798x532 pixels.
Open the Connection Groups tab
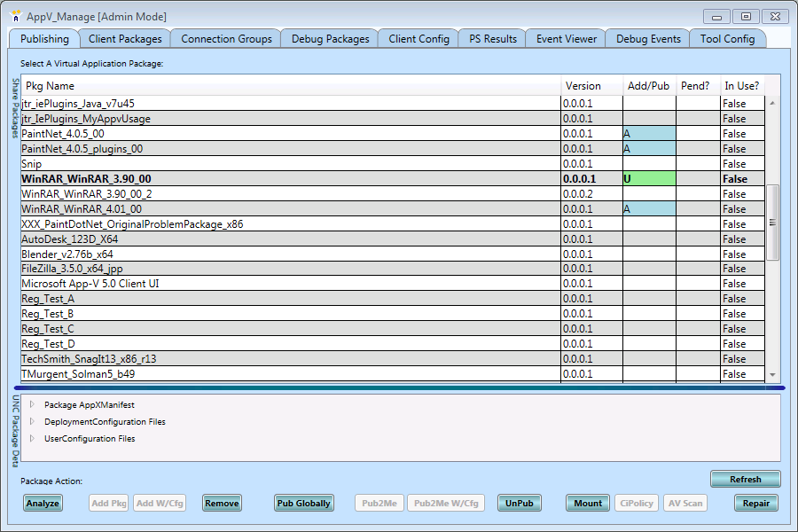click(226, 39)
